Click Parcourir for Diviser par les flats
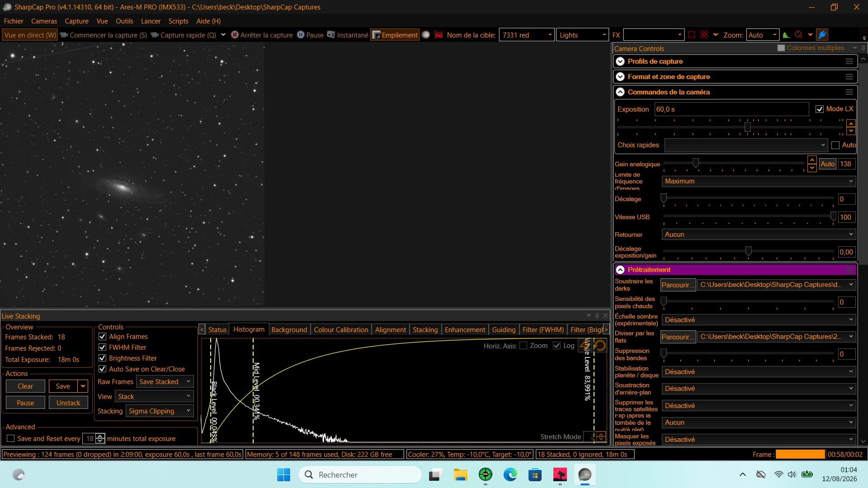868x488 pixels. (678, 337)
